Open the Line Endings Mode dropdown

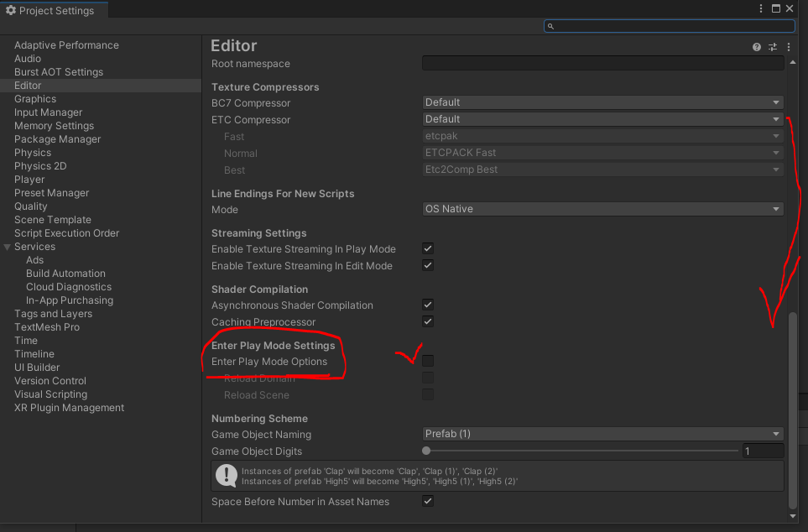[x=602, y=209]
